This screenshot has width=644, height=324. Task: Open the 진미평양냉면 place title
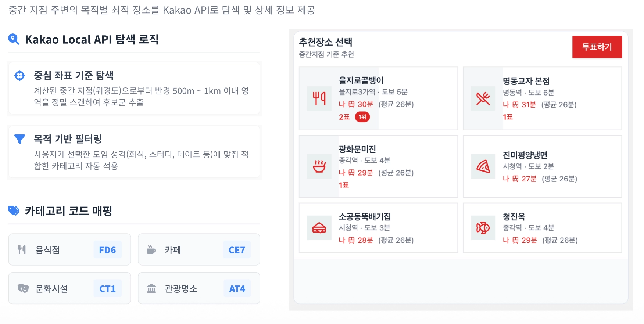pyautogui.click(x=525, y=155)
